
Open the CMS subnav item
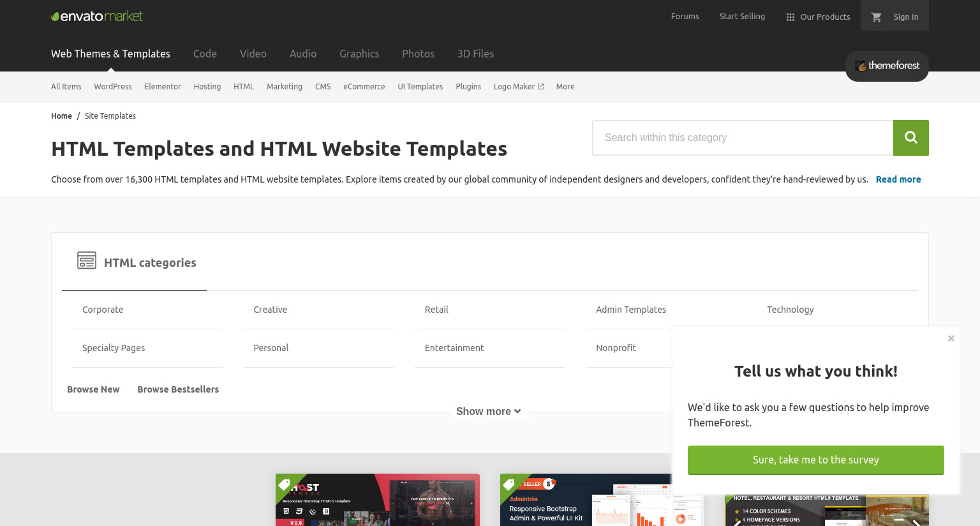click(323, 87)
